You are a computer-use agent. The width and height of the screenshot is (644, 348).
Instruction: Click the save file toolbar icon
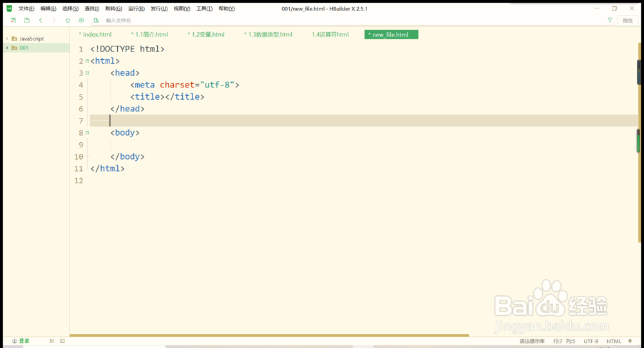(26, 20)
